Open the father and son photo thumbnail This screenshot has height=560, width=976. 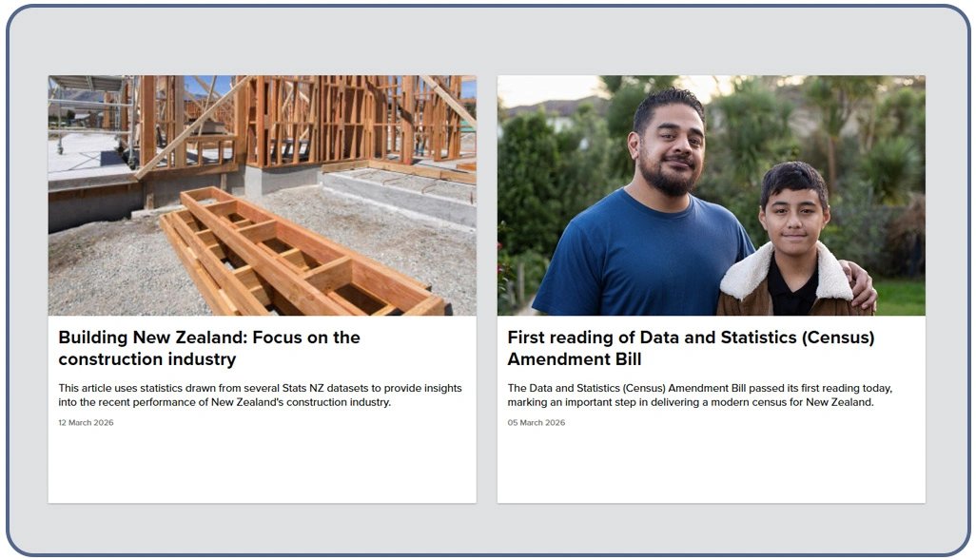point(711,195)
